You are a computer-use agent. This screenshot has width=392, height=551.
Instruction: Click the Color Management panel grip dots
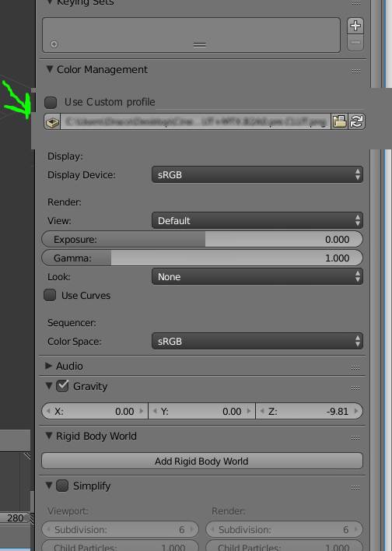click(x=355, y=71)
